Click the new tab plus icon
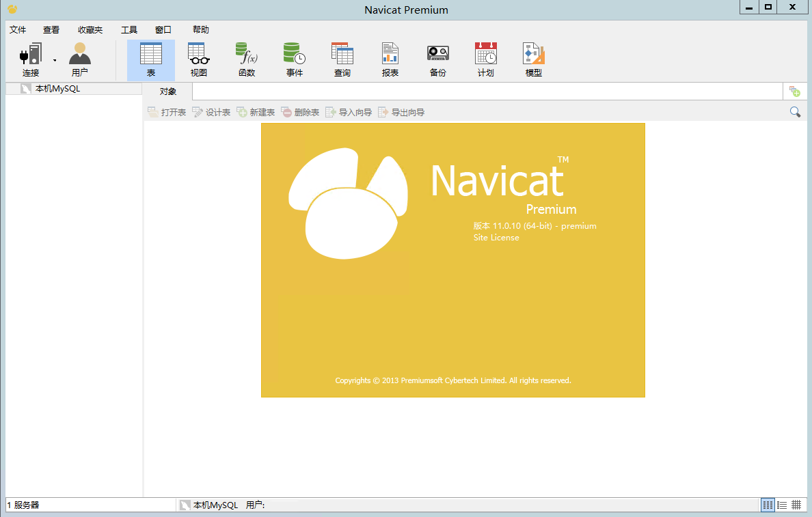The image size is (812, 517). [x=795, y=92]
